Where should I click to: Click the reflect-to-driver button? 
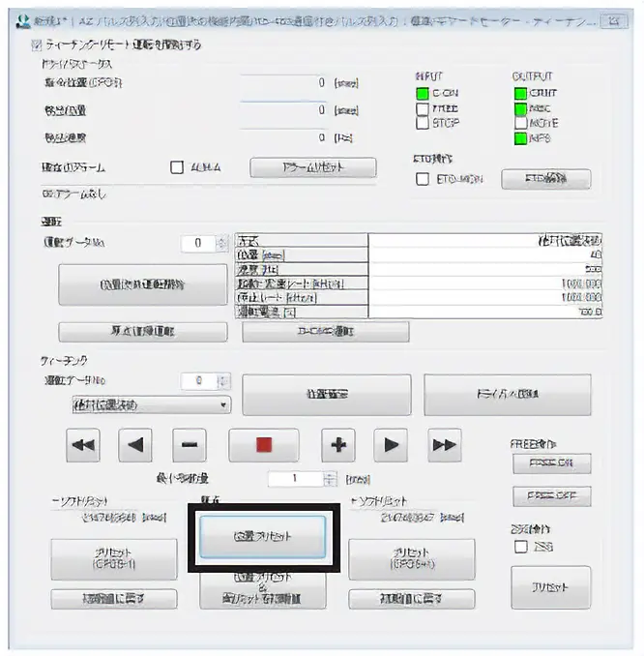pyautogui.click(x=508, y=395)
